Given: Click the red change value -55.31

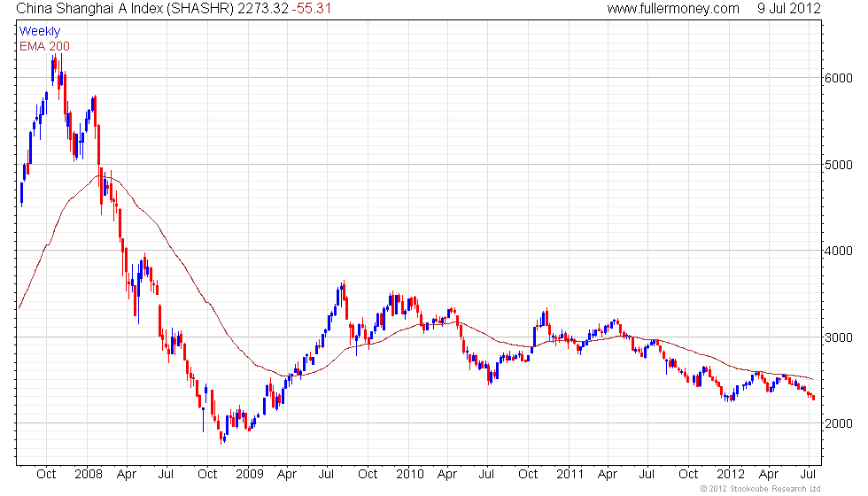Looking at the screenshot, I should point(312,8).
